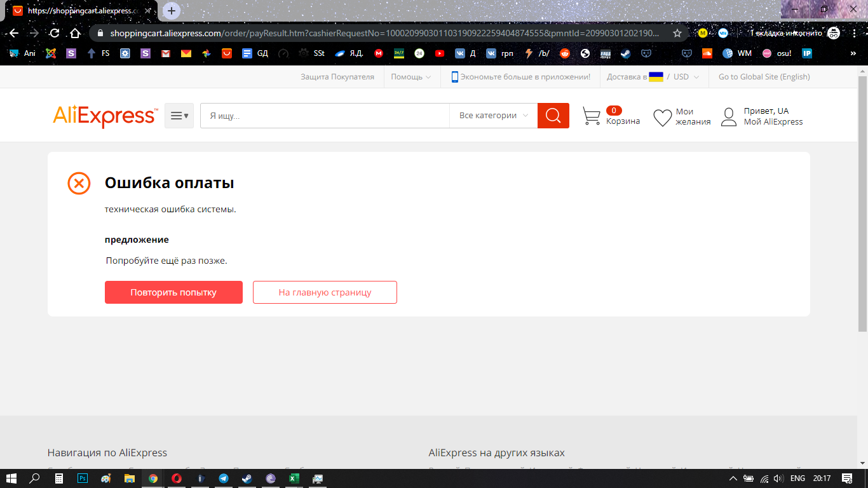This screenshot has width=868, height=488.
Task: Expand the Все категории search dropdown
Action: [494, 116]
